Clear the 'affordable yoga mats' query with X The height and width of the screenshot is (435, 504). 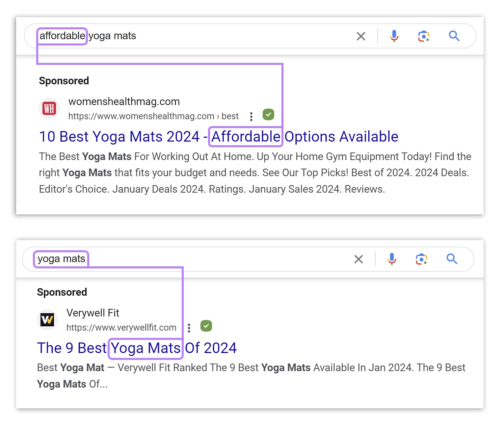(x=361, y=36)
